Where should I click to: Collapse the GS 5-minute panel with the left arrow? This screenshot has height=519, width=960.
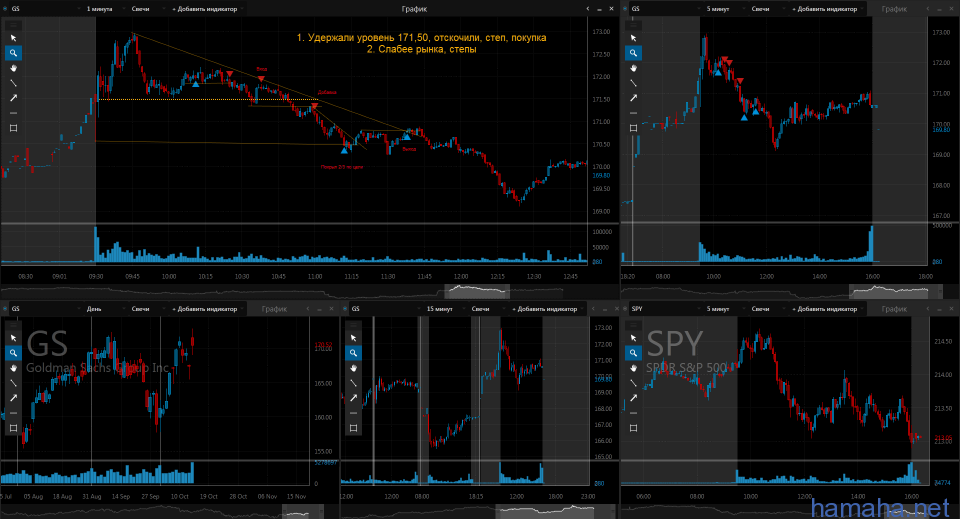click(x=928, y=9)
